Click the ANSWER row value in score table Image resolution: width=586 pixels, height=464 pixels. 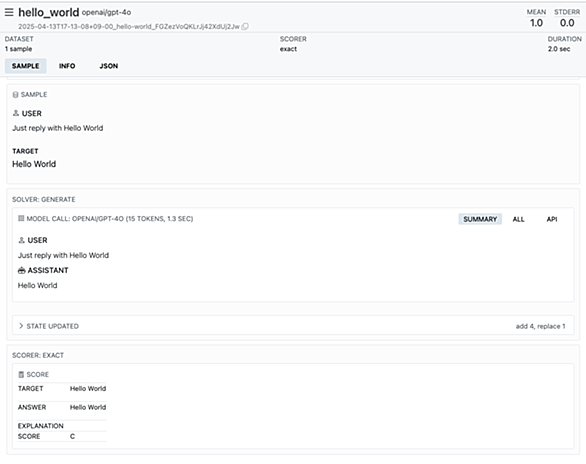(88, 407)
